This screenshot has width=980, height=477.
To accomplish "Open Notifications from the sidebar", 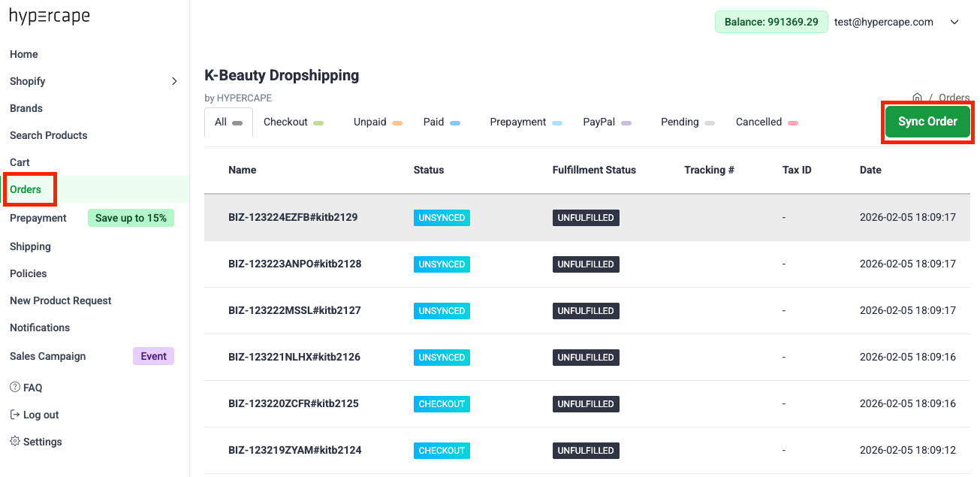I will (x=39, y=328).
